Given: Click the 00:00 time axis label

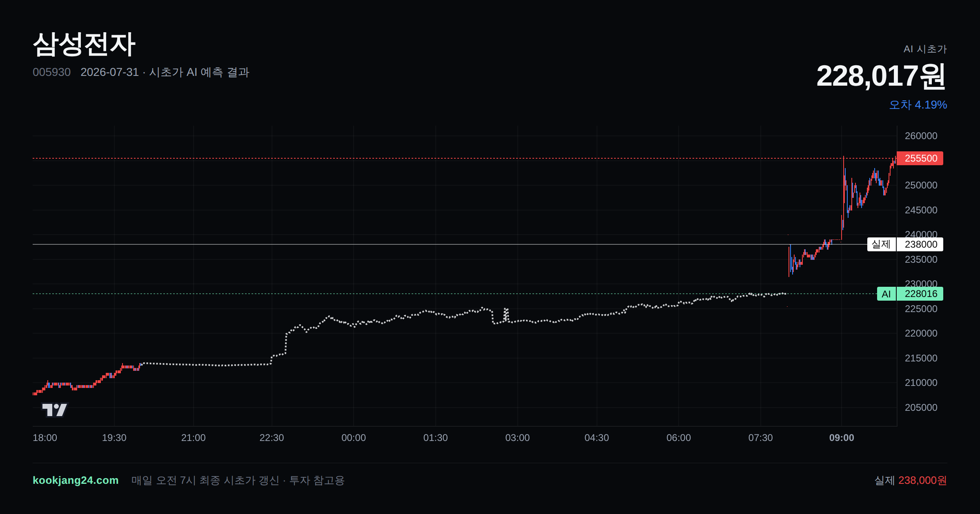Looking at the screenshot, I should point(354,438).
